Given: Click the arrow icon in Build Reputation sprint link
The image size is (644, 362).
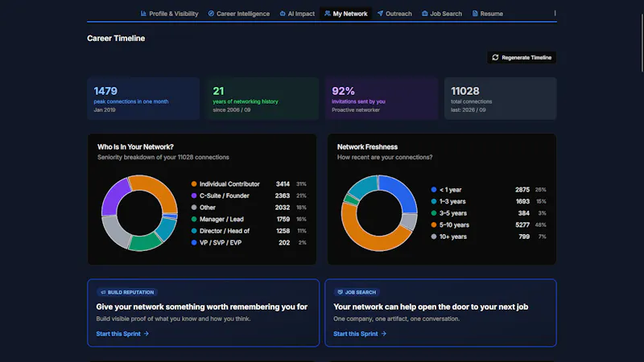Looking at the screenshot, I should 147,334.
